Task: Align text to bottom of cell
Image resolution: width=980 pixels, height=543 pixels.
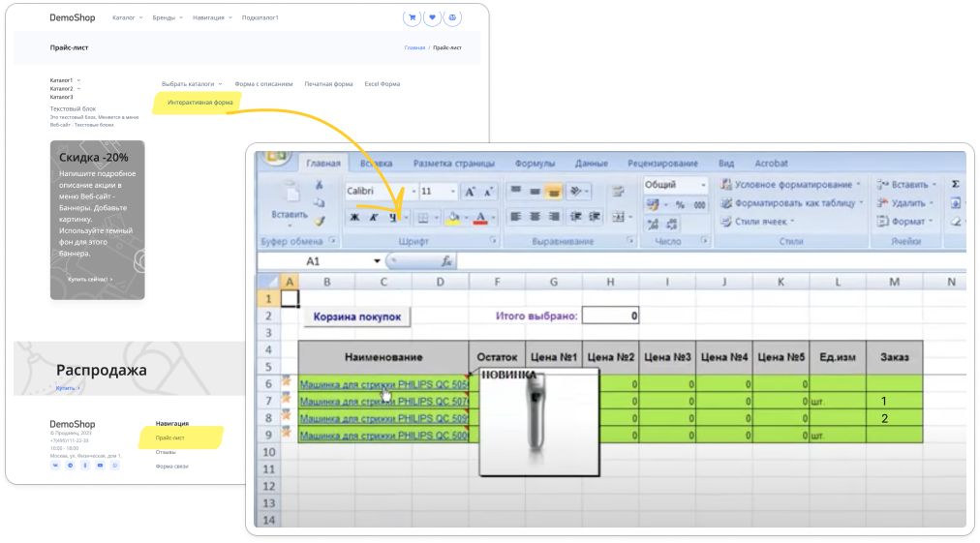Action: (x=554, y=191)
